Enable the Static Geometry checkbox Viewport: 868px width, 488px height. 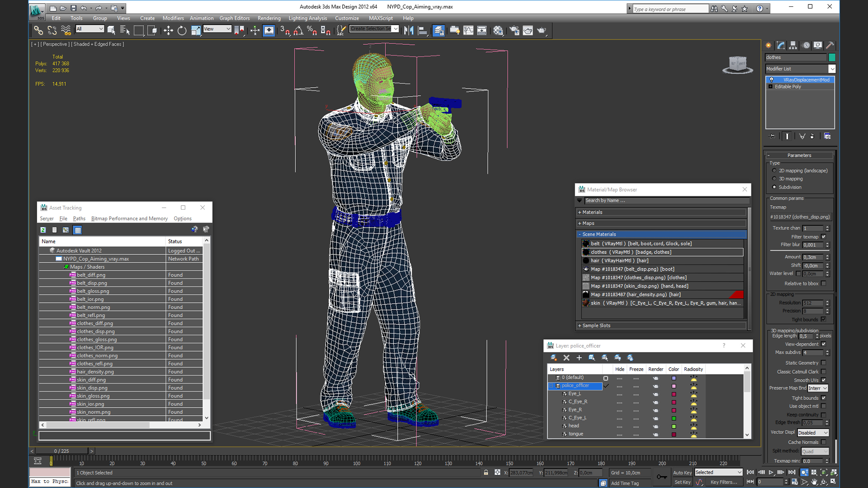tap(824, 363)
